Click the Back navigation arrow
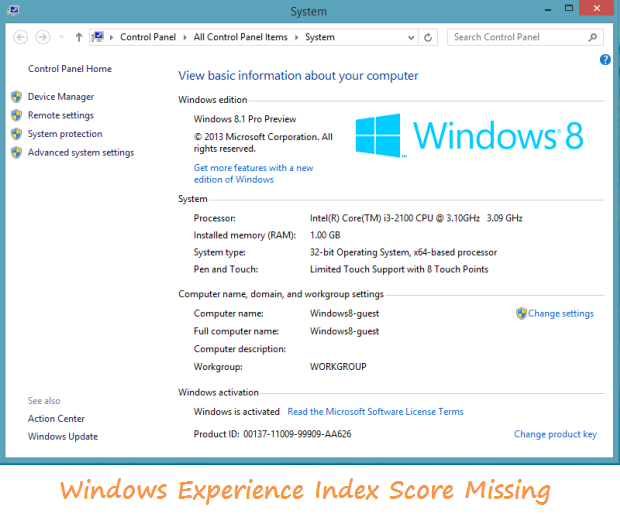This screenshot has height=519, width=620. coord(21,38)
